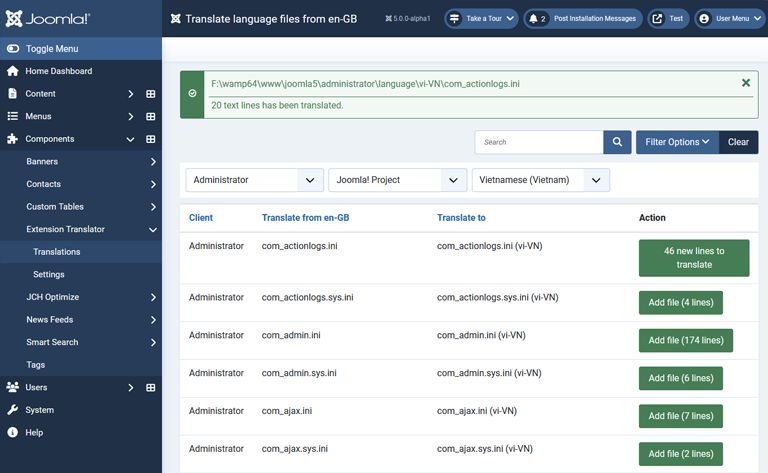This screenshot has width=768, height=473.
Task: Click the magnifier search button
Action: pyautogui.click(x=617, y=142)
